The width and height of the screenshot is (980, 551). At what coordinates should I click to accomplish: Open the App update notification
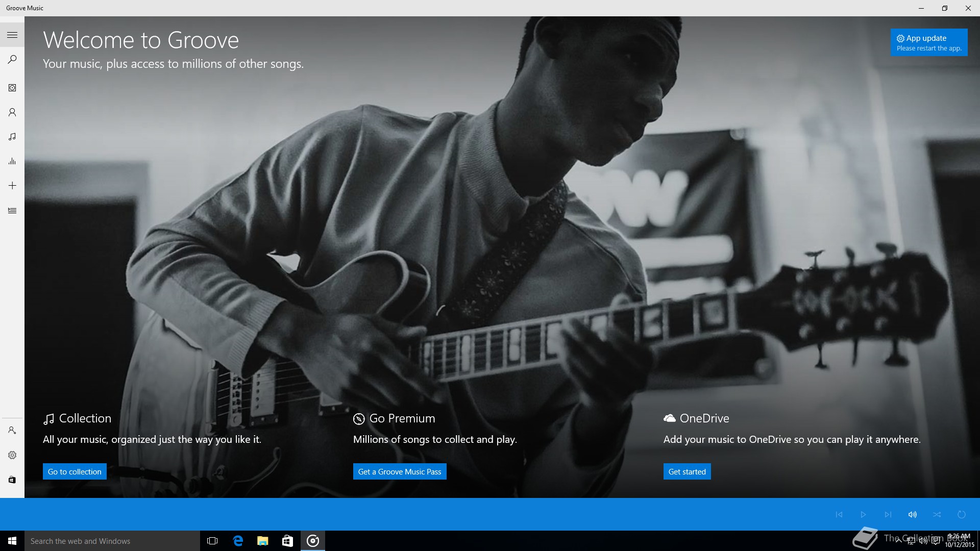(929, 42)
